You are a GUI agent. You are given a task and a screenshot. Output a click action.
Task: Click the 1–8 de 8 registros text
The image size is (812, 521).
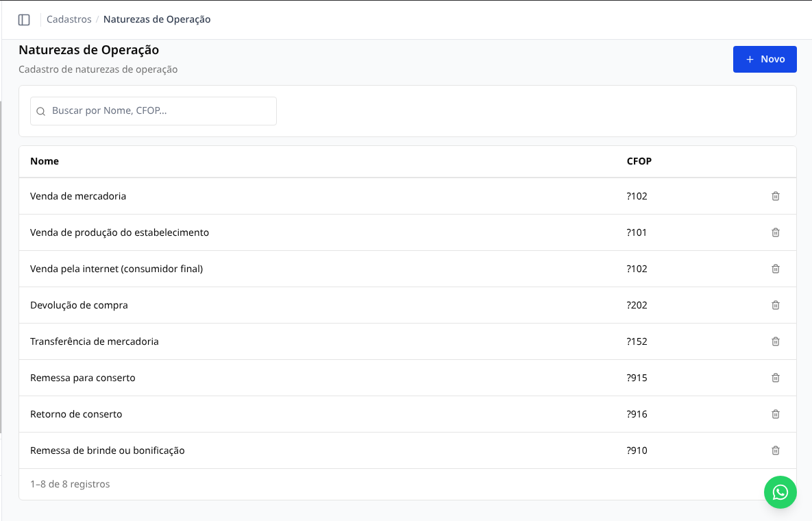[70, 484]
